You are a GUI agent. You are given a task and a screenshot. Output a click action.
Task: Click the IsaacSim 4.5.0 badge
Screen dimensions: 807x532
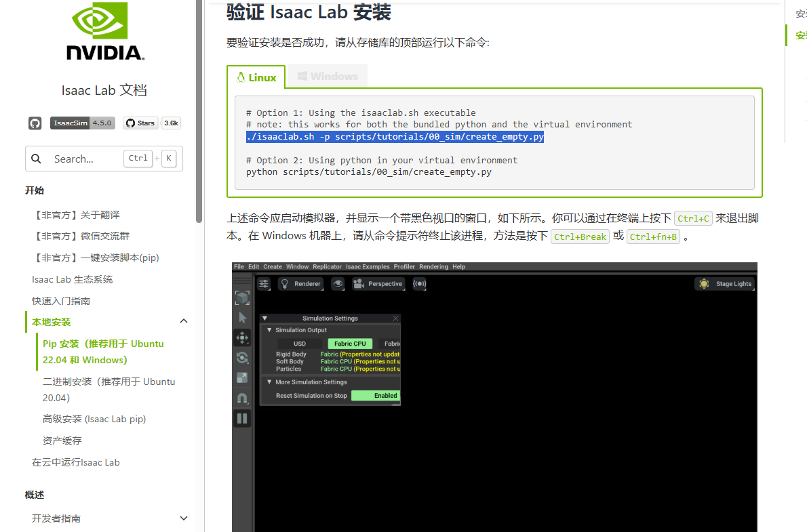(x=82, y=123)
